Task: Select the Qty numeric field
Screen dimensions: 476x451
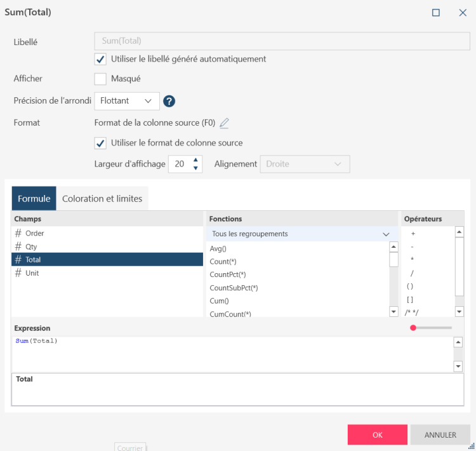Action: (31, 246)
